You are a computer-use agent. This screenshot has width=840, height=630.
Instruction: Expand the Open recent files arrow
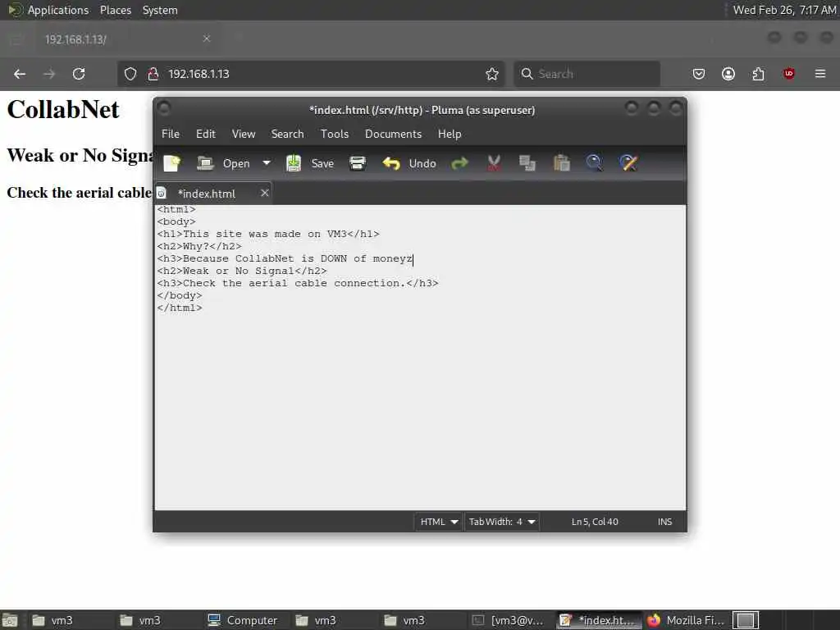[267, 163]
